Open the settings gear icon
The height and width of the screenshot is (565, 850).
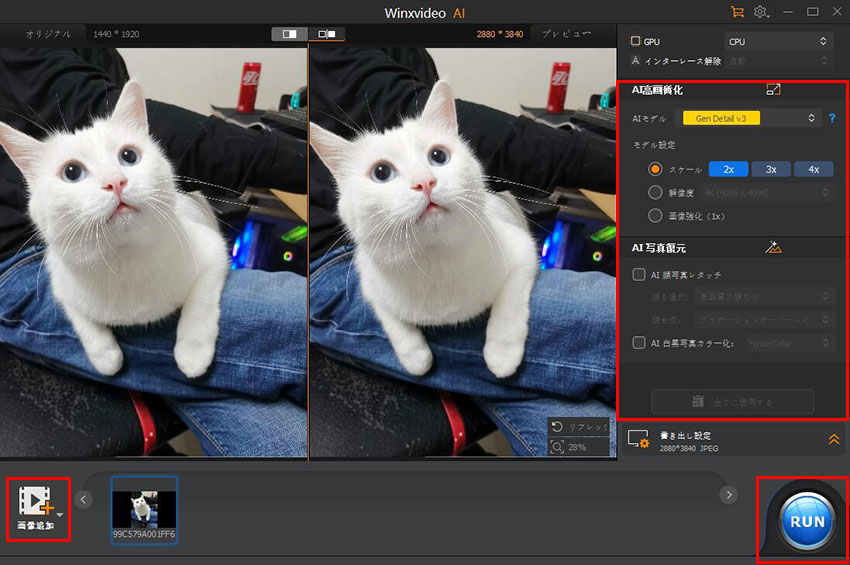click(x=761, y=12)
